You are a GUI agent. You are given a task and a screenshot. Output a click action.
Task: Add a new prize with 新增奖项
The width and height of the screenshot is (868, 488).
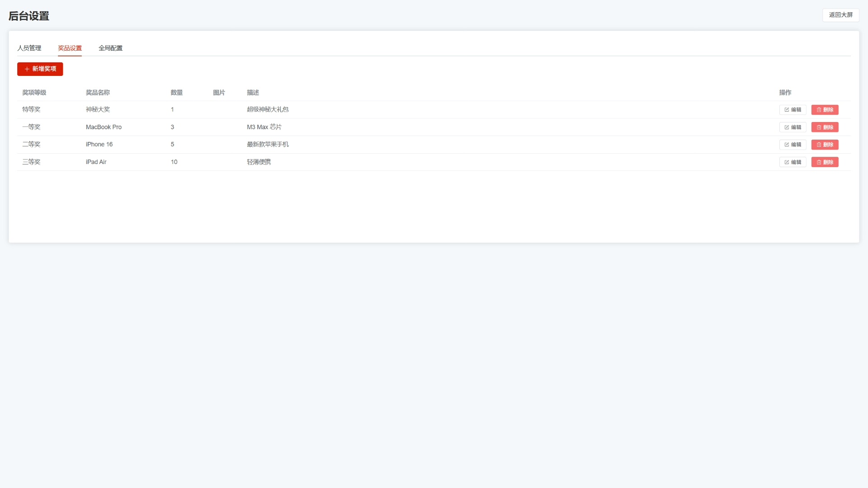point(40,69)
